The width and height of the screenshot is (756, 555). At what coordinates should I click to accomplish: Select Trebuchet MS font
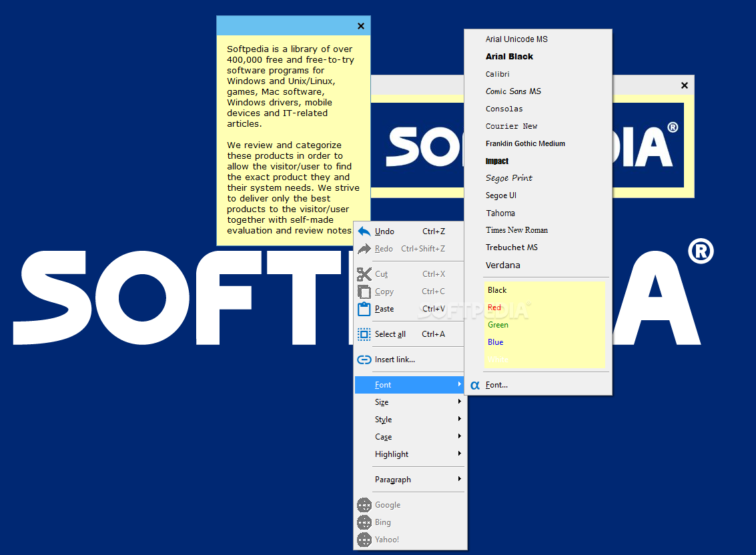coord(538,247)
